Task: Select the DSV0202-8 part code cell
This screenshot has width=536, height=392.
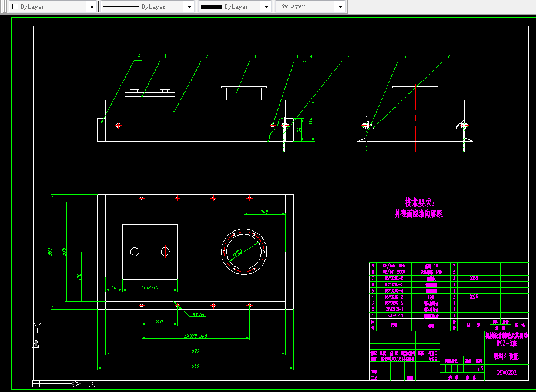Action: click(x=394, y=278)
